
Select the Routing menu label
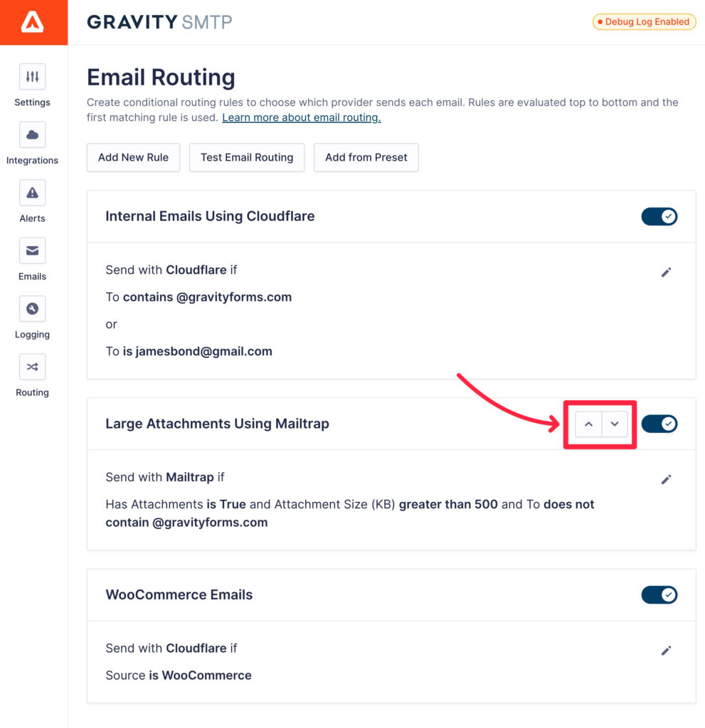pos(32,392)
